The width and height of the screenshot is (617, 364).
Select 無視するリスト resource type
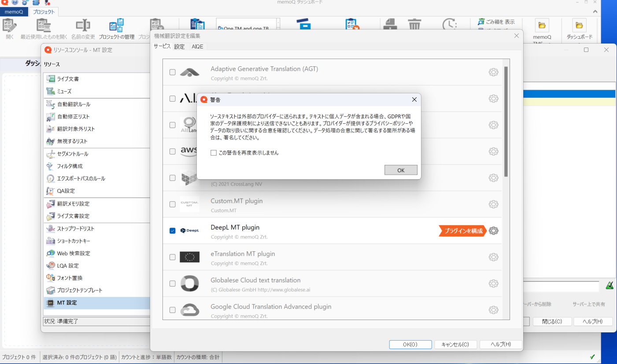(97, 141)
